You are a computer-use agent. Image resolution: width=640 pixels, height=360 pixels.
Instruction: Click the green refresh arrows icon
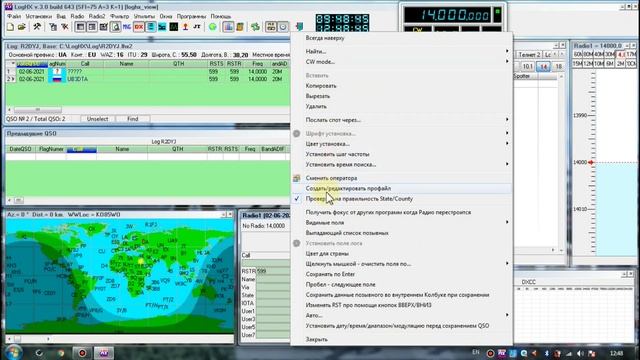tap(255, 27)
